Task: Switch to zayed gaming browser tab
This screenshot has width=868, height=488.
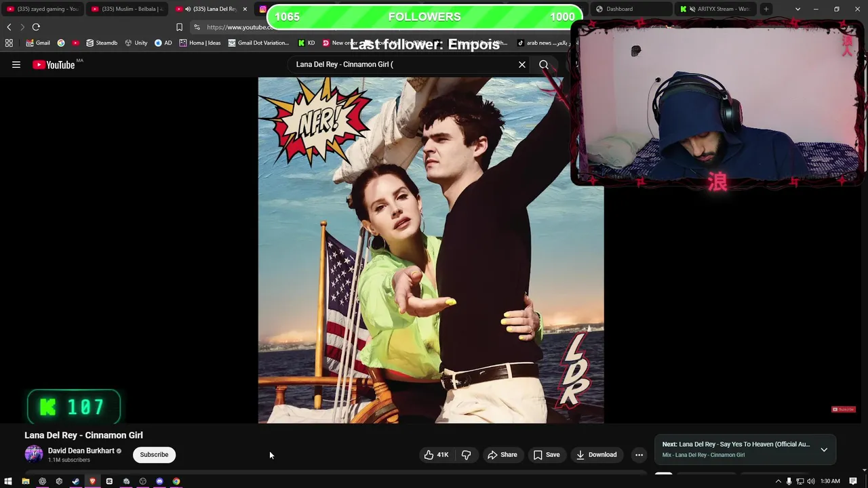Action: [42, 9]
